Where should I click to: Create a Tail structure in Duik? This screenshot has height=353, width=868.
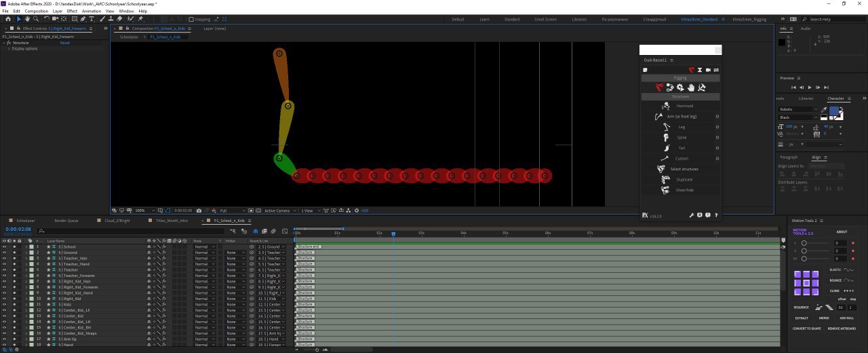coord(680,148)
